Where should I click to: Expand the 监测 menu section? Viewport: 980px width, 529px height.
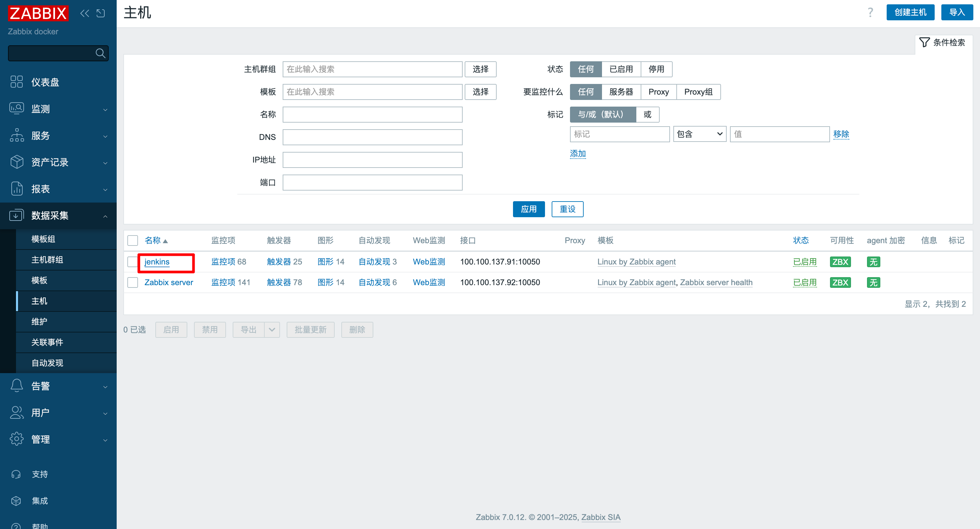coord(105,110)
